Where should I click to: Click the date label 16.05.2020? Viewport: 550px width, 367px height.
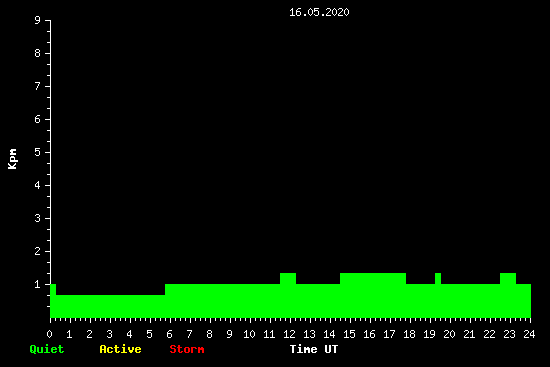pyautogui.click(x=319, y=12)
